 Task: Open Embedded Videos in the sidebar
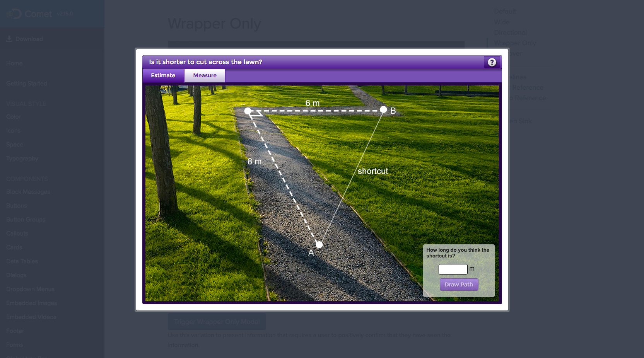[31, 317]
